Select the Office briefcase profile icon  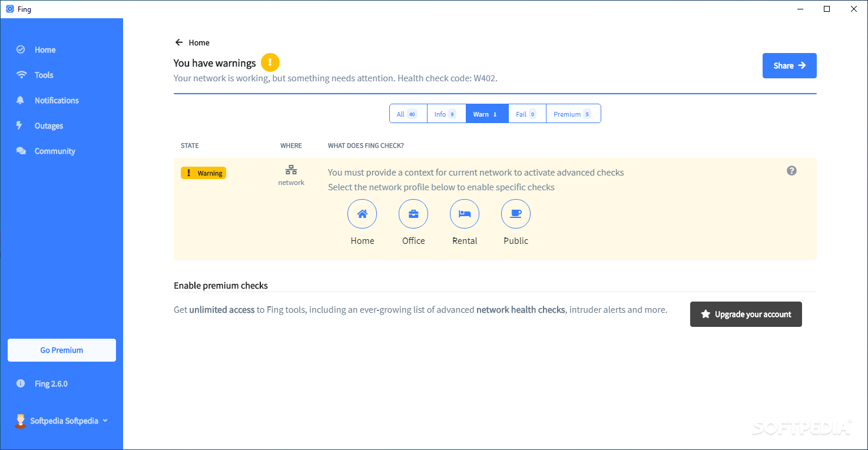pyautogui.click(x=413, y=214)
